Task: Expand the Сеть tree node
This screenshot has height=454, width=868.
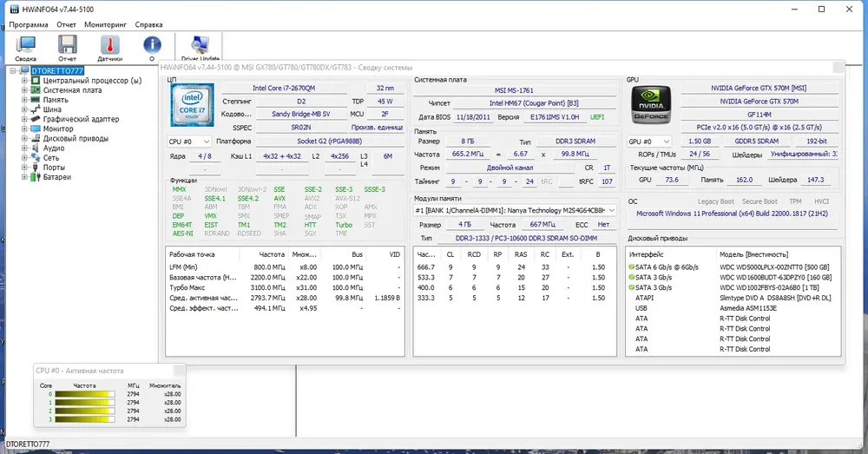Action: tap(24, 158)
